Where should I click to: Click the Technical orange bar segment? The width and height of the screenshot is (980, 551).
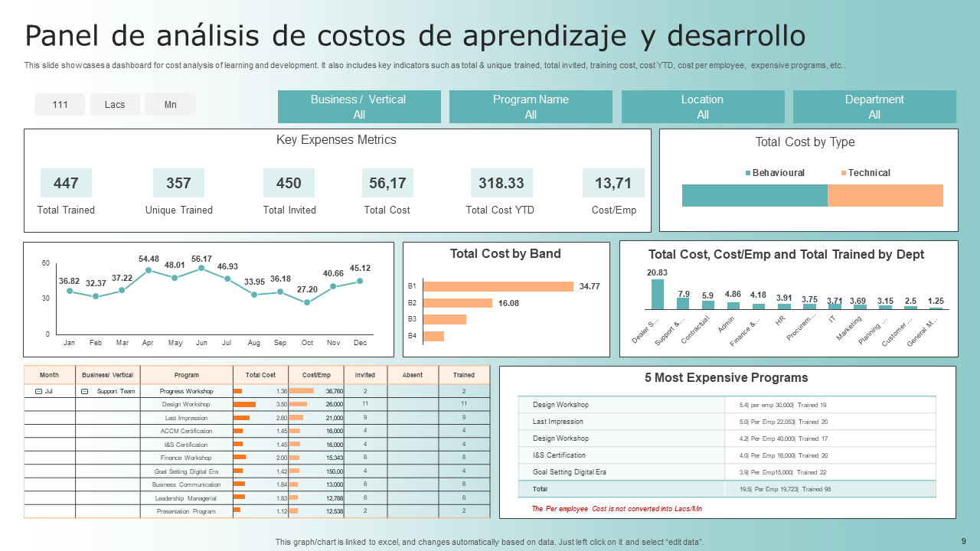point(885,195)
